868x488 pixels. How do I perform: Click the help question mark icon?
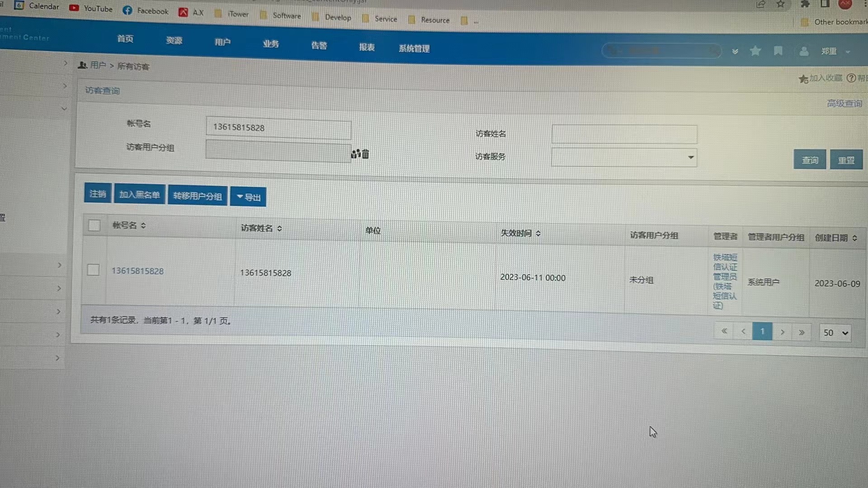(x=851, y=78)
